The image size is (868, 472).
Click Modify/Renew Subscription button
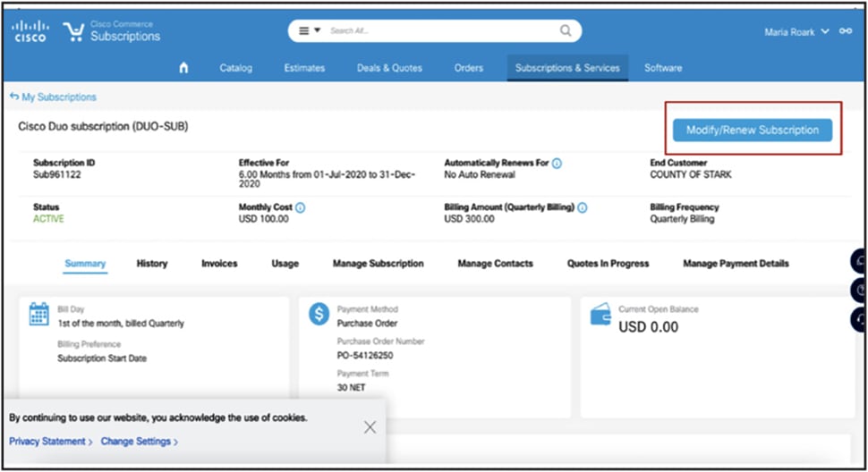753,130
